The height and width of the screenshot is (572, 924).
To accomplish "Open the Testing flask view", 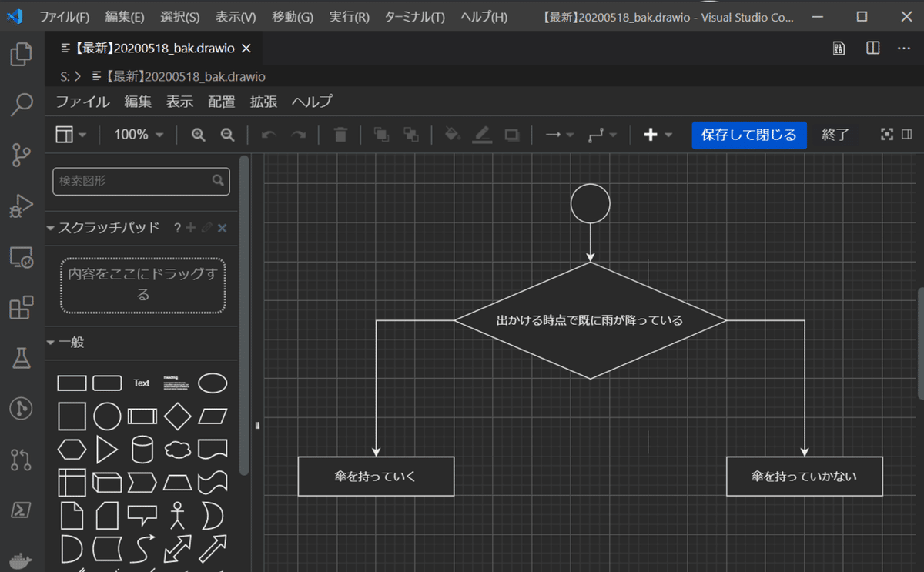I will (22, 358).
